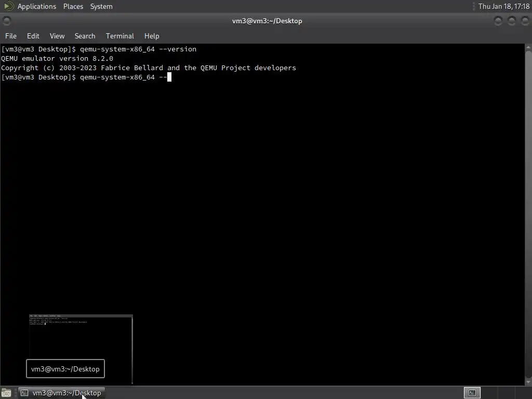
Task: Click the Copyright 2003-2023 Fabrice Bellard line
Action: [149, 68]
